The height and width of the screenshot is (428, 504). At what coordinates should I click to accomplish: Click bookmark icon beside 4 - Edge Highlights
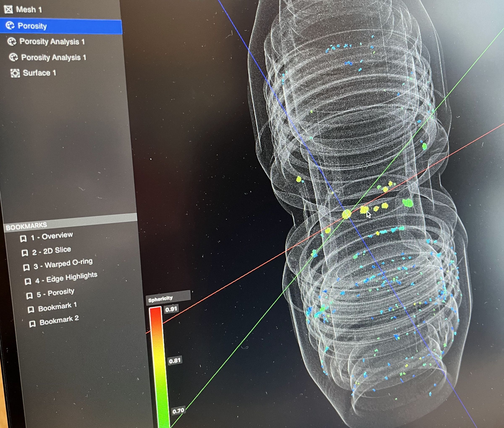(x=28, y=281)
